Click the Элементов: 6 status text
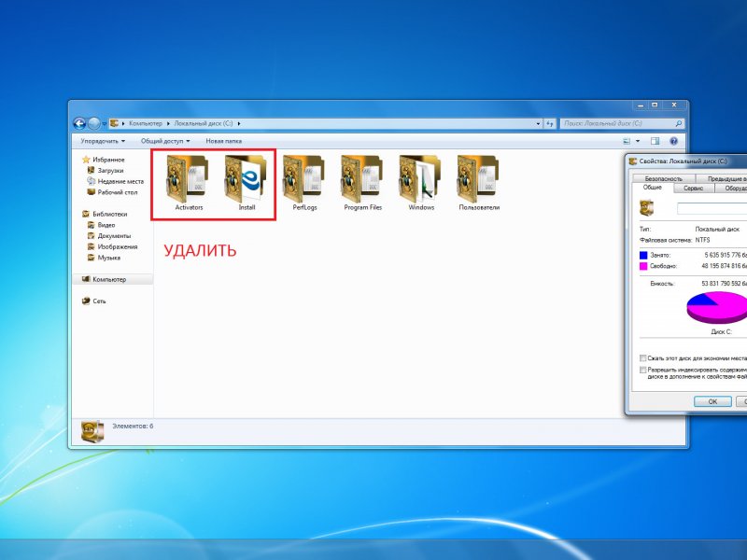747x560 pixels. [x=133, y=427]
